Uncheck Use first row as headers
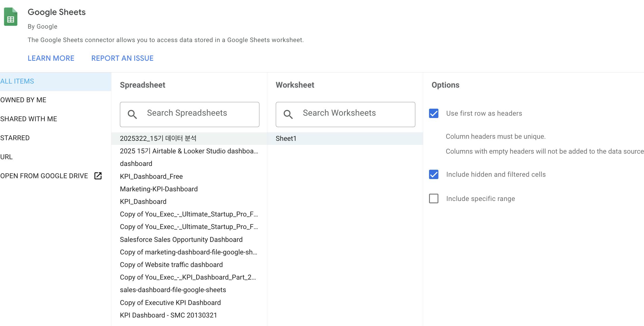Viewport: 644px width, 326px height. 434,113
